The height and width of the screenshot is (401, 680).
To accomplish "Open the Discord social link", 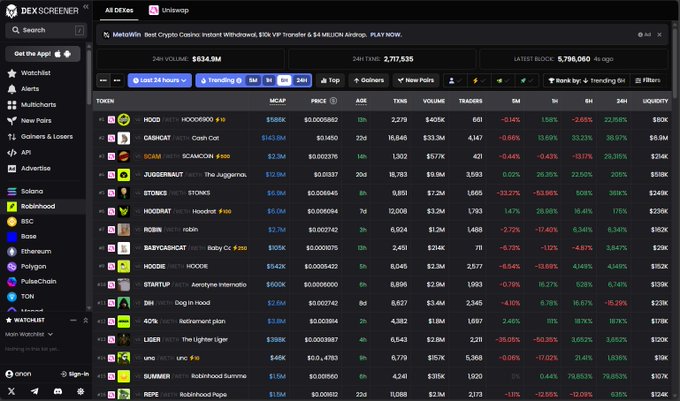I will pos(58,391).
